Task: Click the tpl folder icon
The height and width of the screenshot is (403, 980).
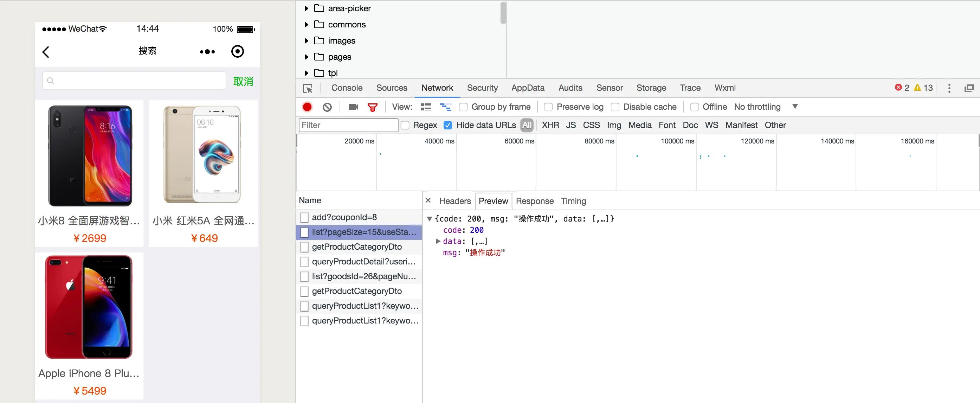Action: point(319,73)
